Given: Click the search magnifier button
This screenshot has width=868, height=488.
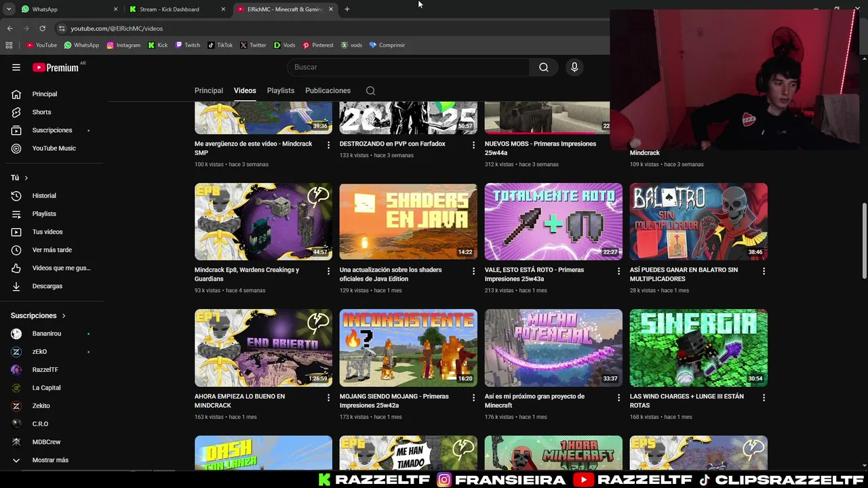Looking at the screenshot, I should (x=543, y=67).
